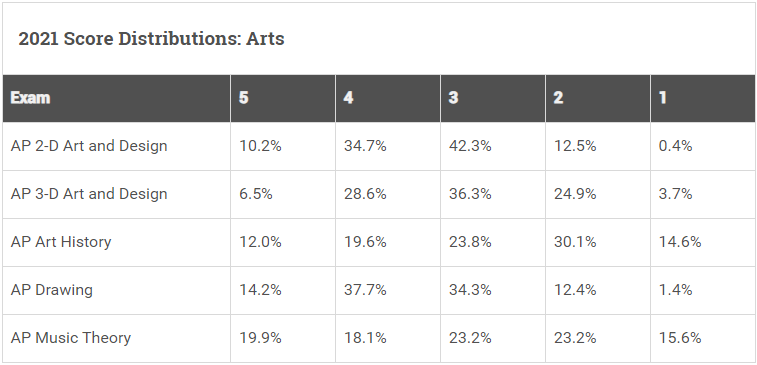Select the 6.5% cell for 3-D Art

tap(256, 194)
